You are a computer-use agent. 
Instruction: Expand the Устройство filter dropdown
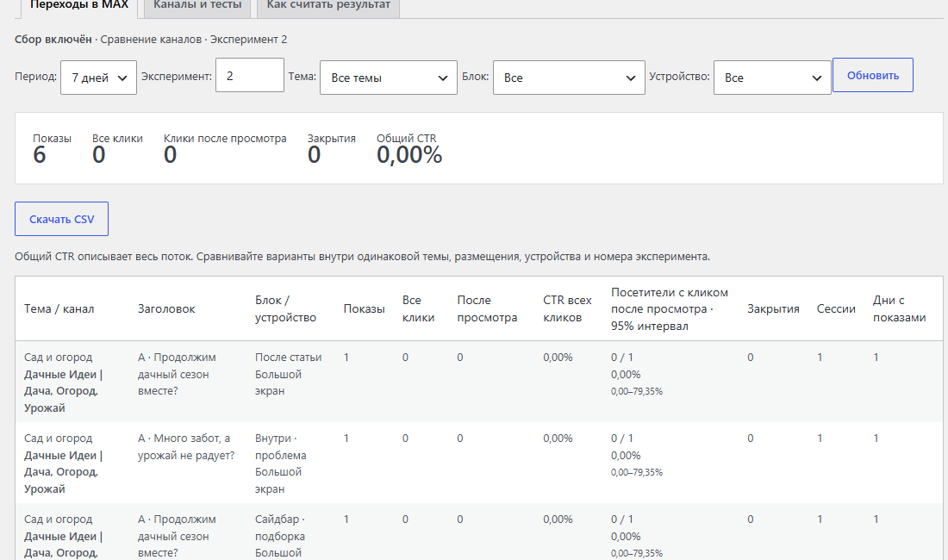pyautogui.click(x=772, y=78)
